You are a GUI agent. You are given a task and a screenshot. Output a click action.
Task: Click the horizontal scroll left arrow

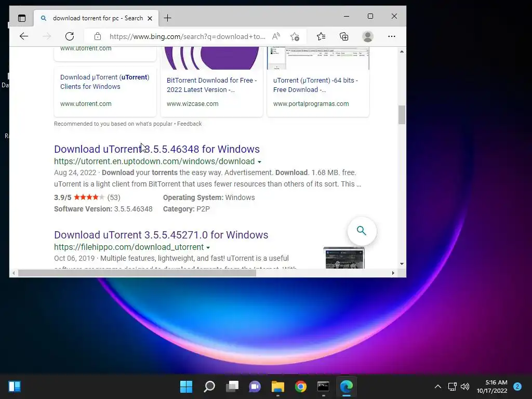14,273
